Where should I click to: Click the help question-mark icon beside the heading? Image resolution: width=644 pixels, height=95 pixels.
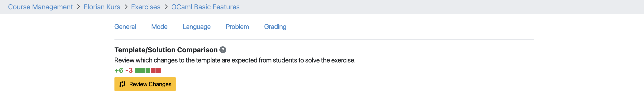[x=223, y=50]
